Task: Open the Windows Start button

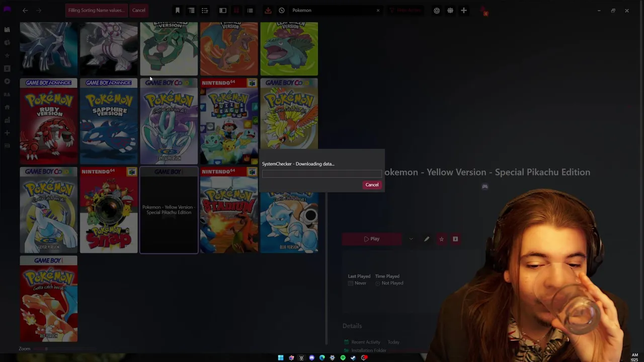Action: point(281,358)
